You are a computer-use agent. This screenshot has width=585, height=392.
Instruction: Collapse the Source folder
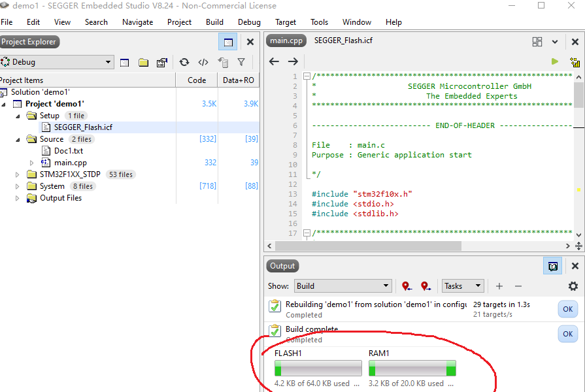tap(18, 140)
